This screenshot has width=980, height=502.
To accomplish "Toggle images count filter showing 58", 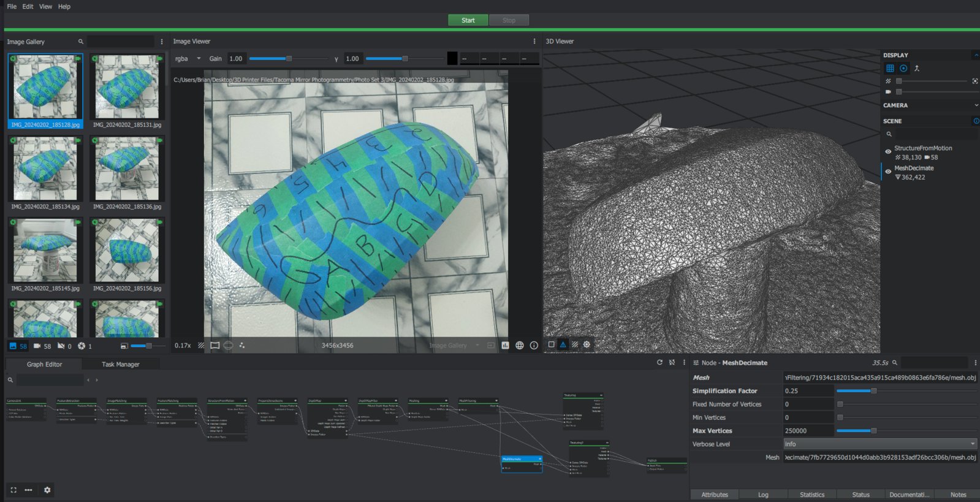I will pos(18,346).
